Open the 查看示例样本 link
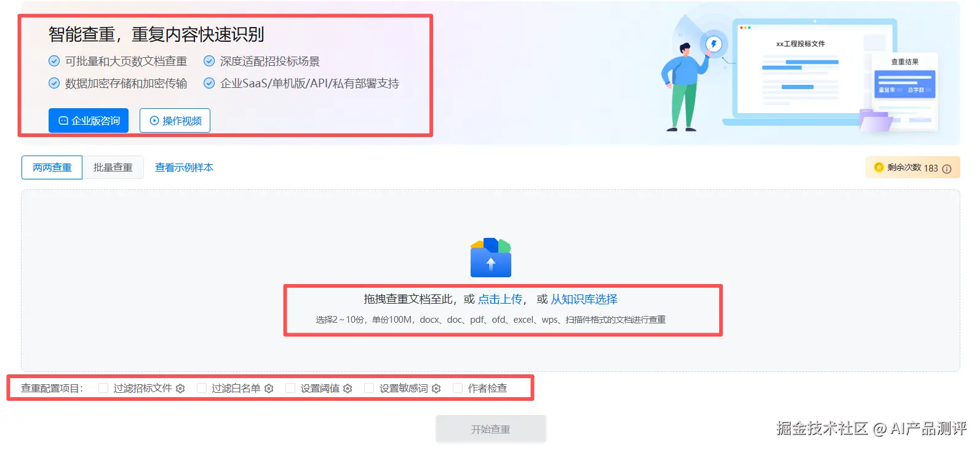 click(184, 167)
